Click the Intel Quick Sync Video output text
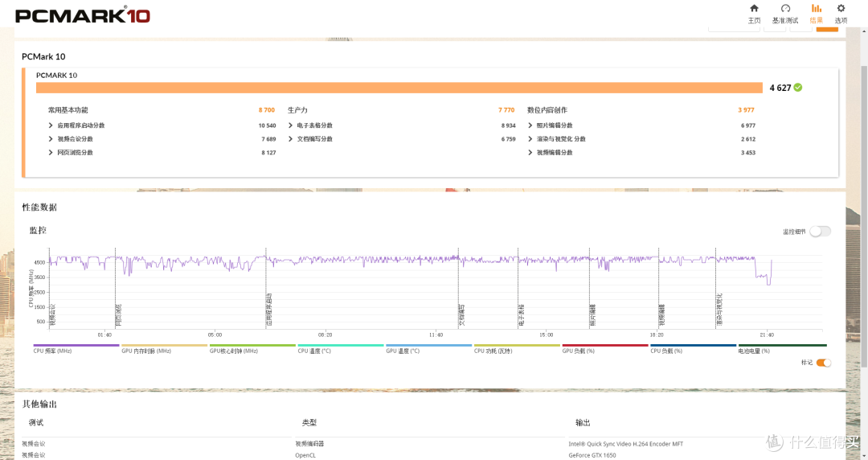The width and height of the screenshot is (868, 460). [625, 444]
